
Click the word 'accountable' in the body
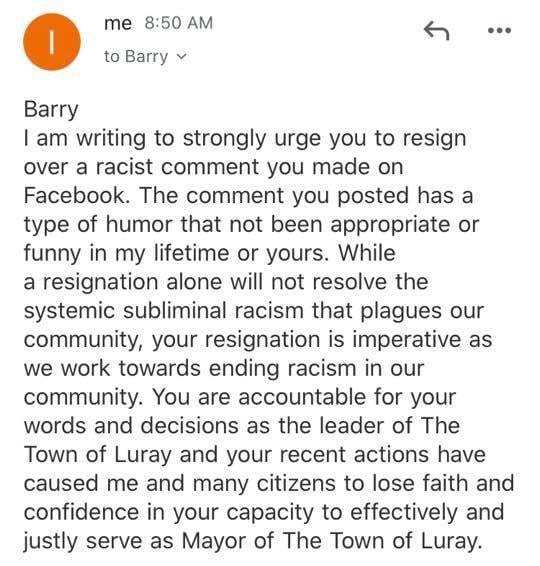(301, 397)
